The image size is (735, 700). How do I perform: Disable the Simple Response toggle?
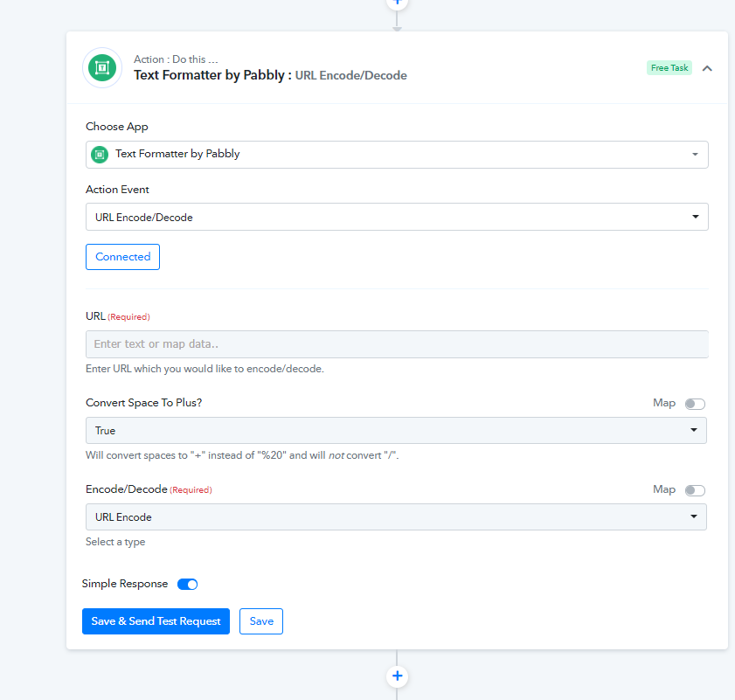tap(188, 584)
